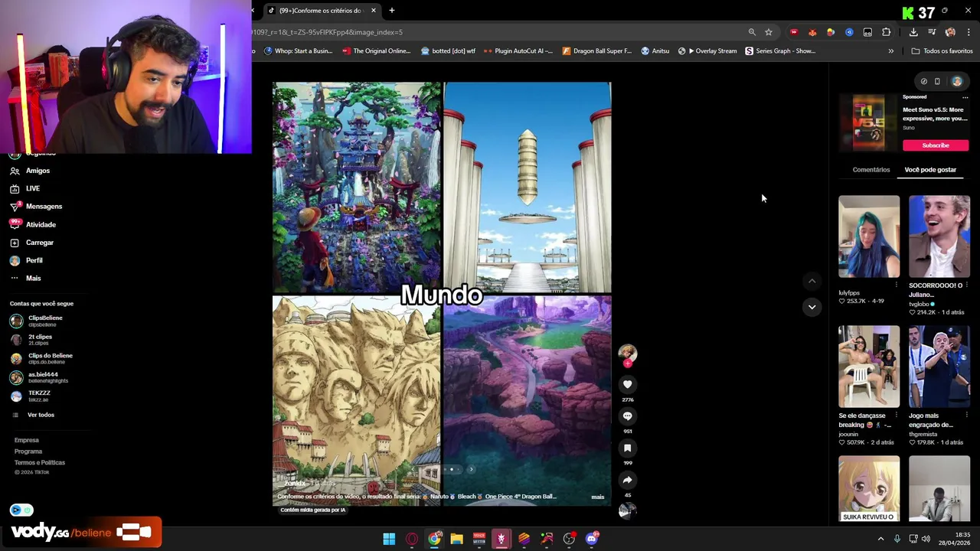Open a new browser tab
The width and height of the screenshot is (980, 551).
tap(391, 11)
